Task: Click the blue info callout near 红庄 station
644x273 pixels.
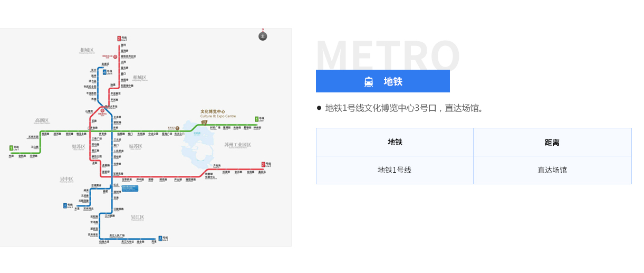Action: pyautogui.click(x=130, y=188)
